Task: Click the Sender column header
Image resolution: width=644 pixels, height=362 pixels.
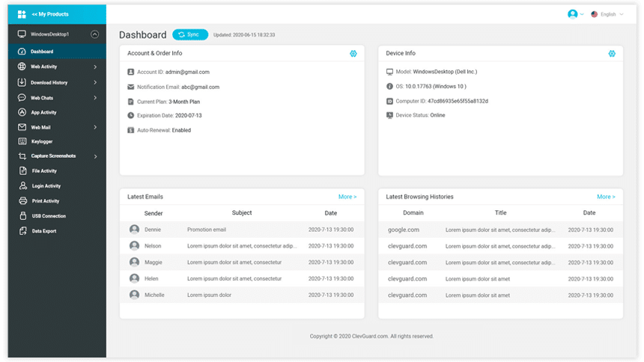Action: 154,213
